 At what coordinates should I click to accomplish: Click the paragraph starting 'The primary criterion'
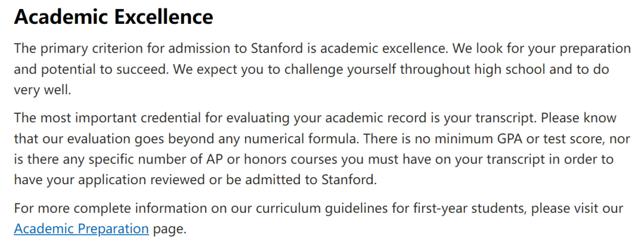point(322,69)
